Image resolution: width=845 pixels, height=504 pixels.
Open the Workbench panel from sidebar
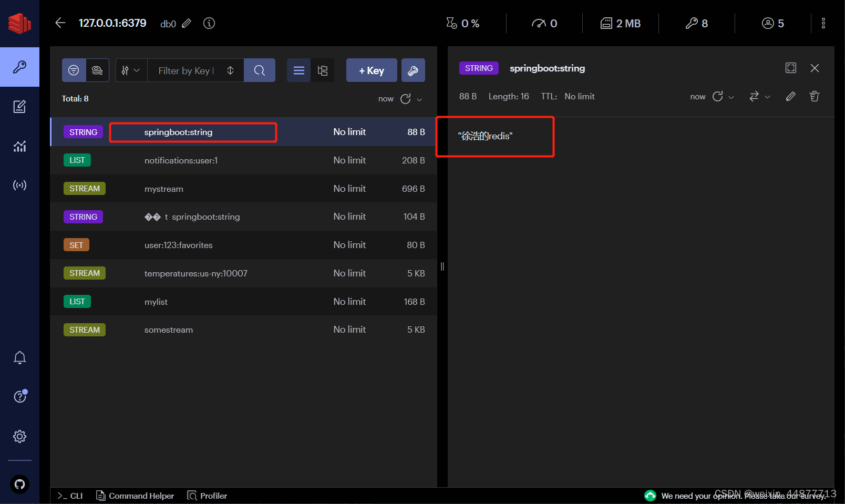click(x=19, y=107)
